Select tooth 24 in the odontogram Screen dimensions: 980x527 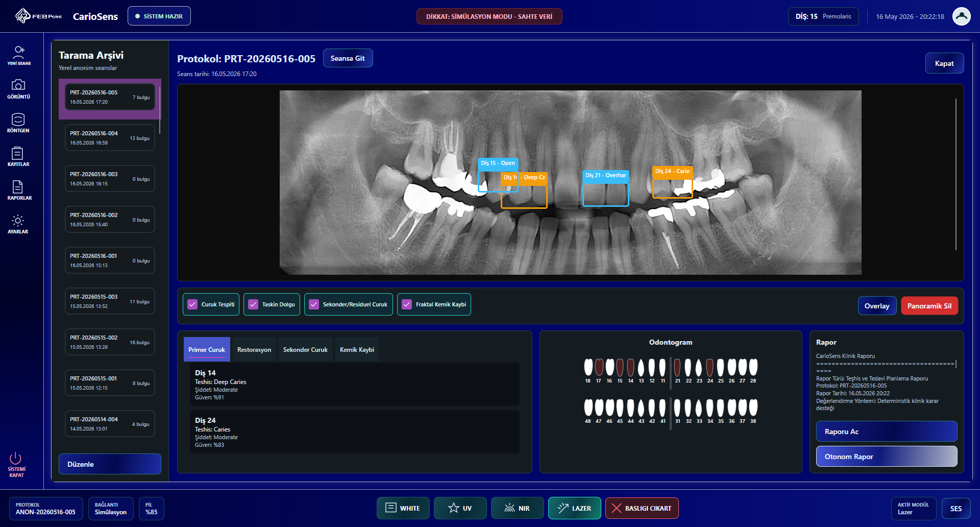710,370
